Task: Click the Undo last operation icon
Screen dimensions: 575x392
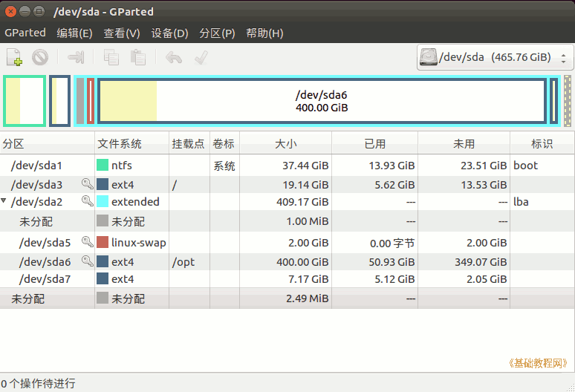Action: (x=173, y=57)
